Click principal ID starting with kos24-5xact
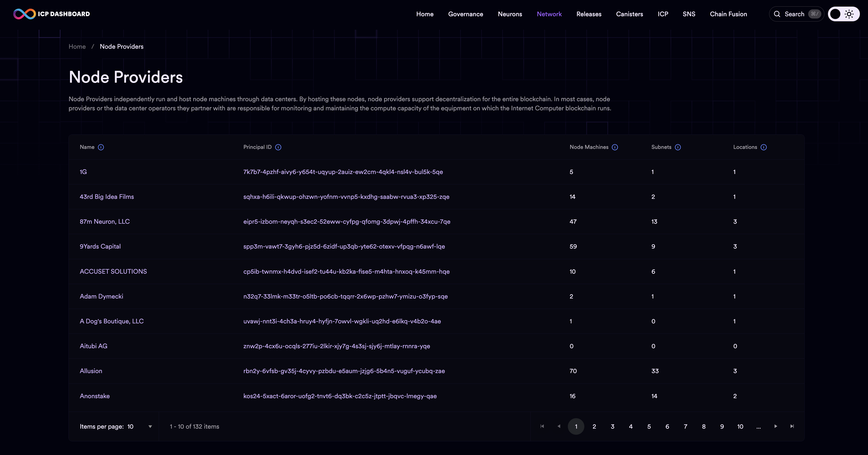Viewport: 868px width, 455px height. pos(340,396)
